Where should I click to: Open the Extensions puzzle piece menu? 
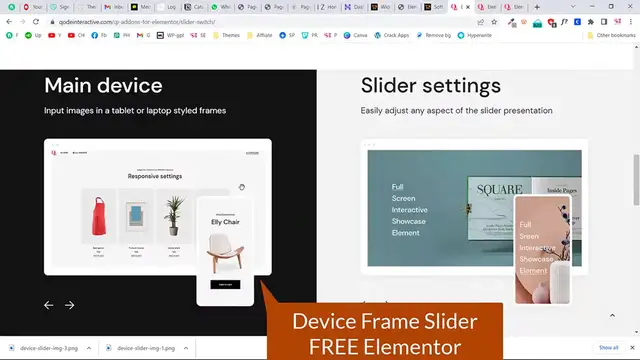pyautogui.click(x=591, y=22)
